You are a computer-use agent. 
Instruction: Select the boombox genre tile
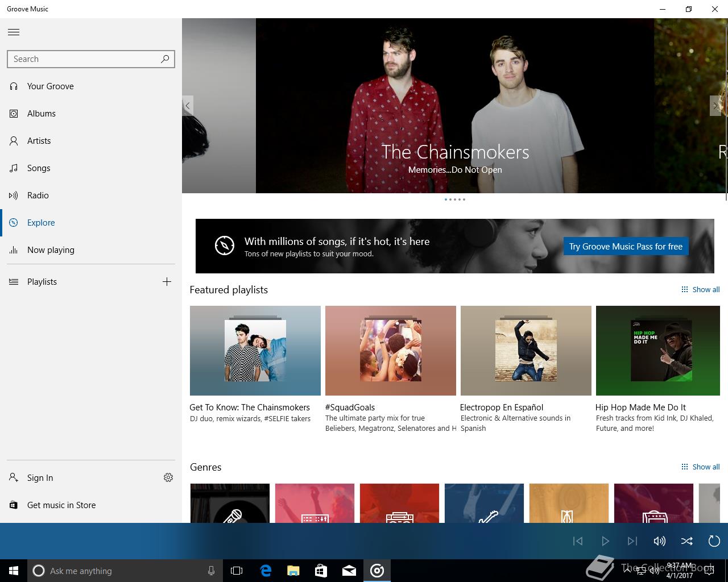pos(399,503)
